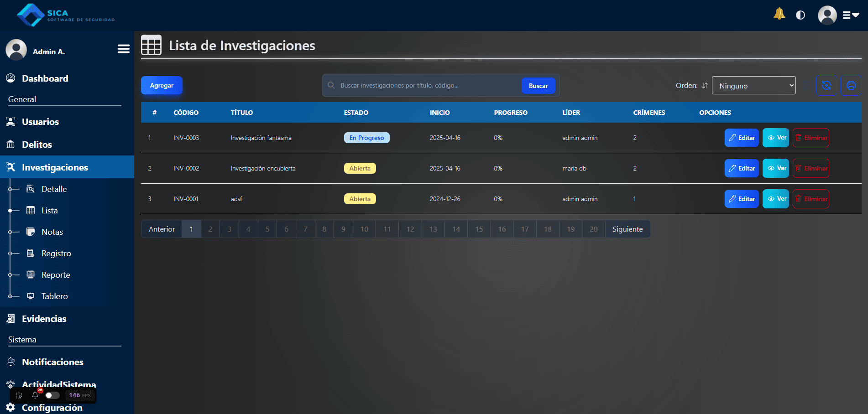Click the sort order arrows next to Orden
The height and width of the screenshot is (414, 868).
[x=705, y=85]
